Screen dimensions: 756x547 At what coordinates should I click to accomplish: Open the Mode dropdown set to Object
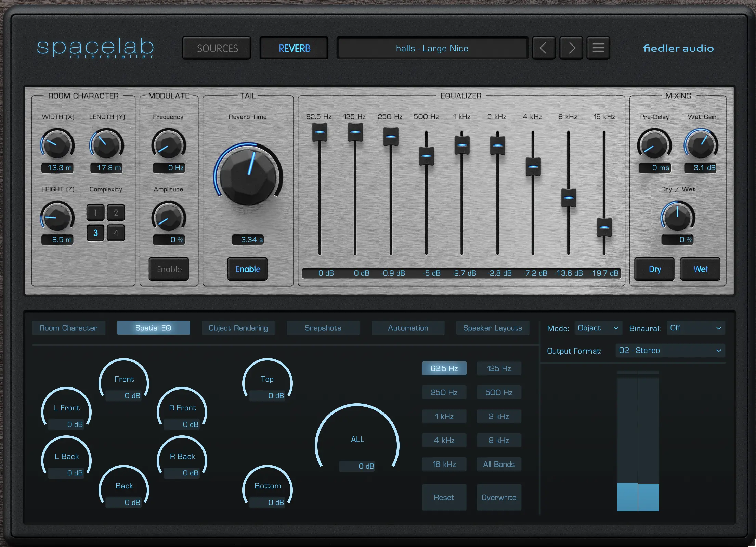tap(598, 328)
